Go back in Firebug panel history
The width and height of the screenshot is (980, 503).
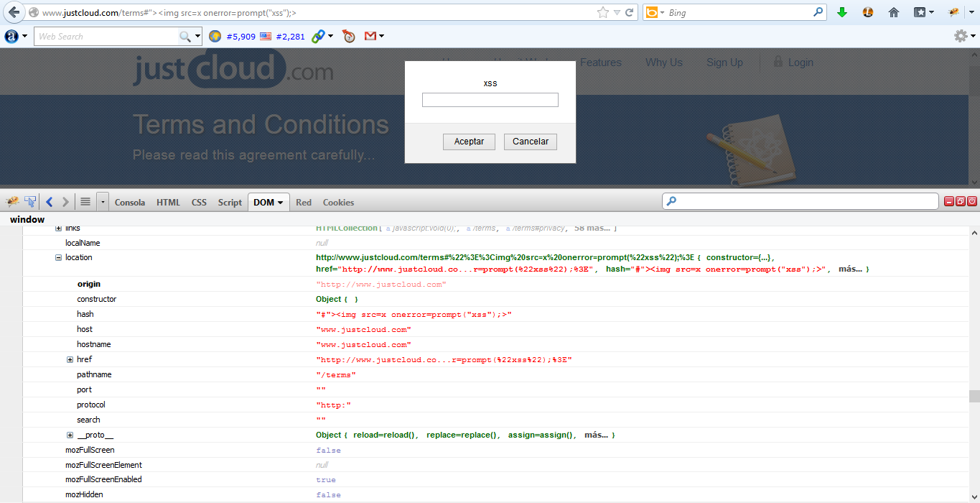tap(50, 202)
